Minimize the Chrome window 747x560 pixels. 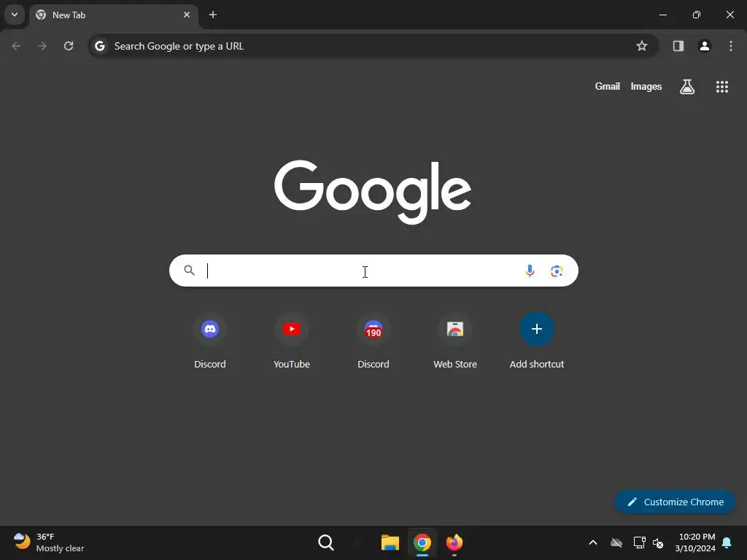click(x=662, y=15)
